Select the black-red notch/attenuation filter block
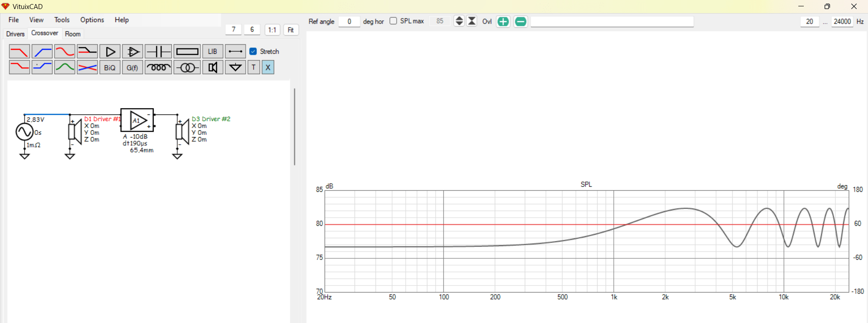 click(x=87, y=52)
